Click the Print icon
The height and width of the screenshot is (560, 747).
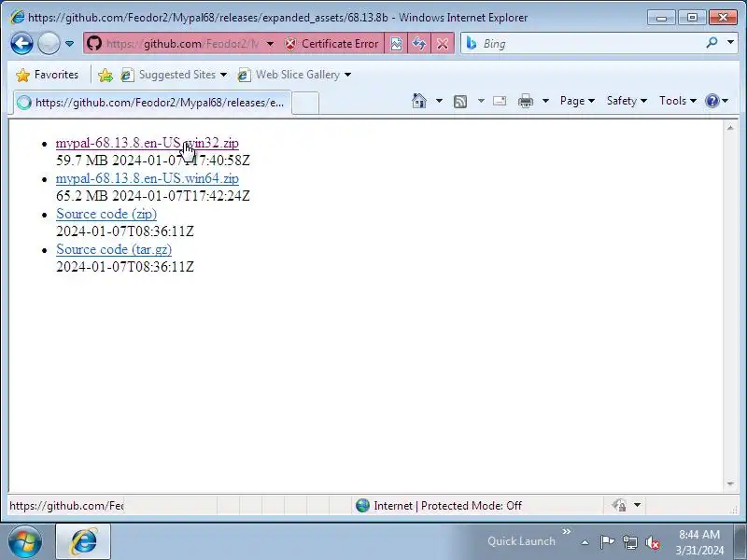[526, 101]
